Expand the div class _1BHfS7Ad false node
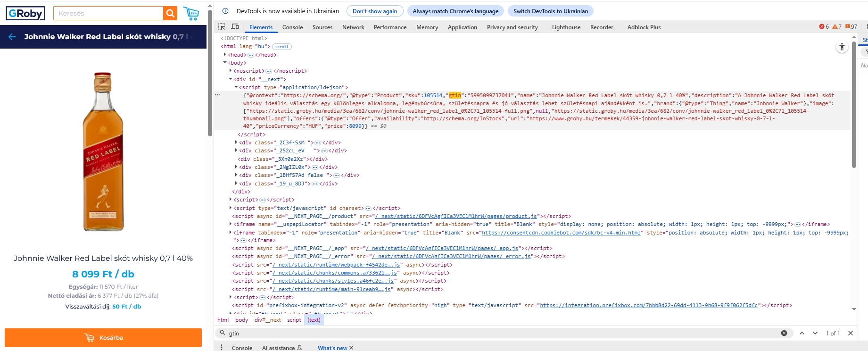Image resolution: width=868 pixels, height=351 pixels. [x=236, y=175]
